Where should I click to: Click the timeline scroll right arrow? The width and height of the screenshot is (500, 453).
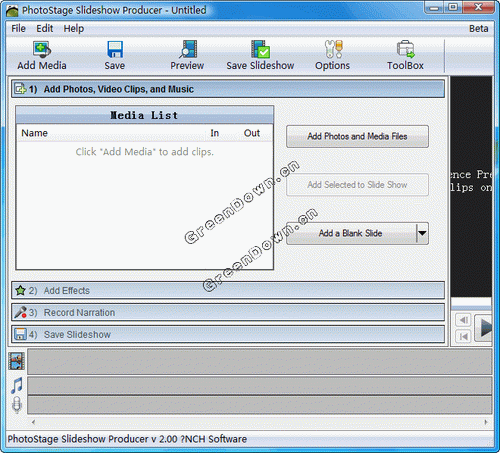[486, 422]
